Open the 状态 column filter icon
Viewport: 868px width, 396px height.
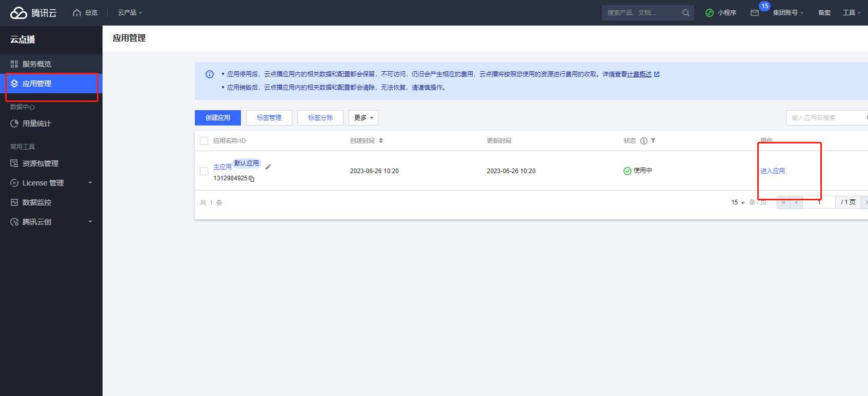(x=653, y=141)
